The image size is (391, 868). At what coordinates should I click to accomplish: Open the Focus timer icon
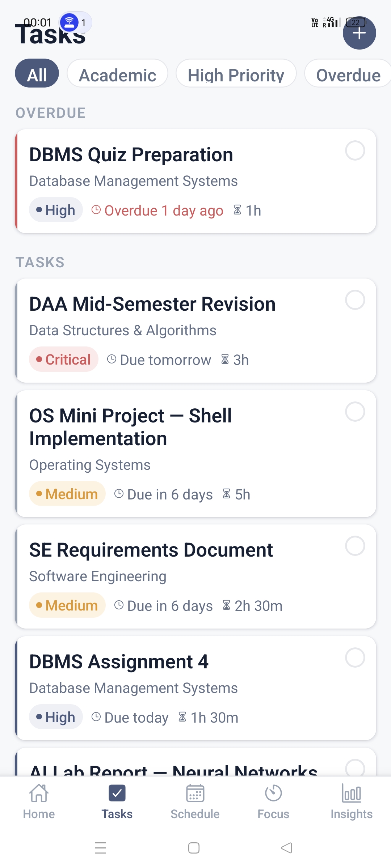tap(273, 793)
